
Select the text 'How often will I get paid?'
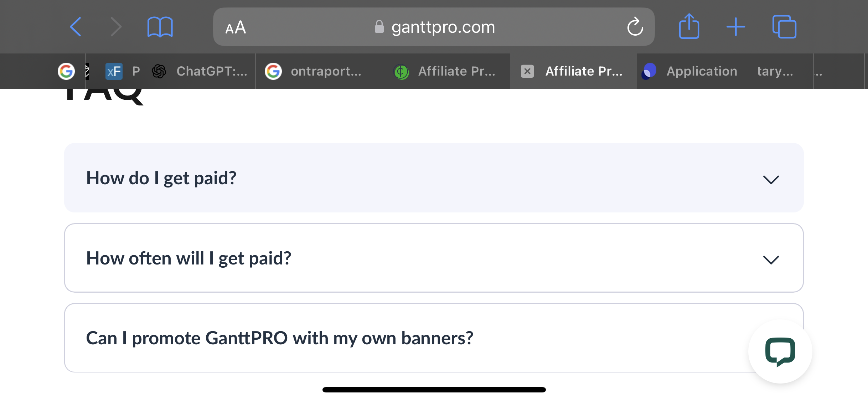pos(188,258)
